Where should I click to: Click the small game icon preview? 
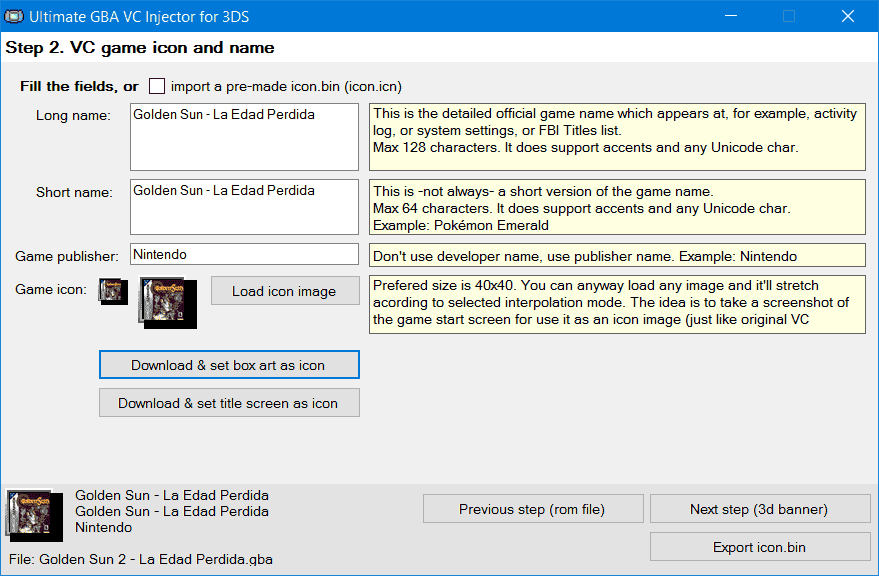click(113, 292)
